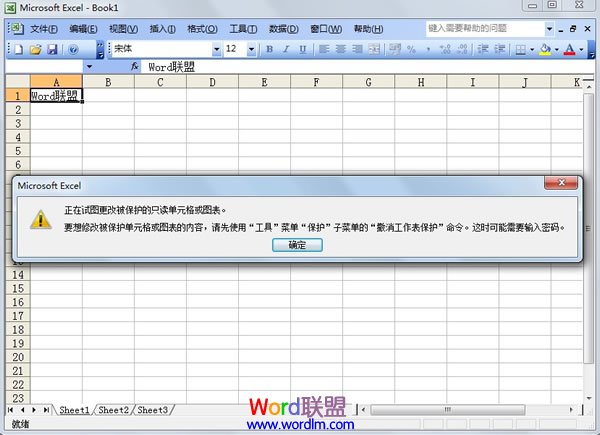Select cell A1 containing Word联盟
This screenshot has width=600, height=435.
[56, 96]
